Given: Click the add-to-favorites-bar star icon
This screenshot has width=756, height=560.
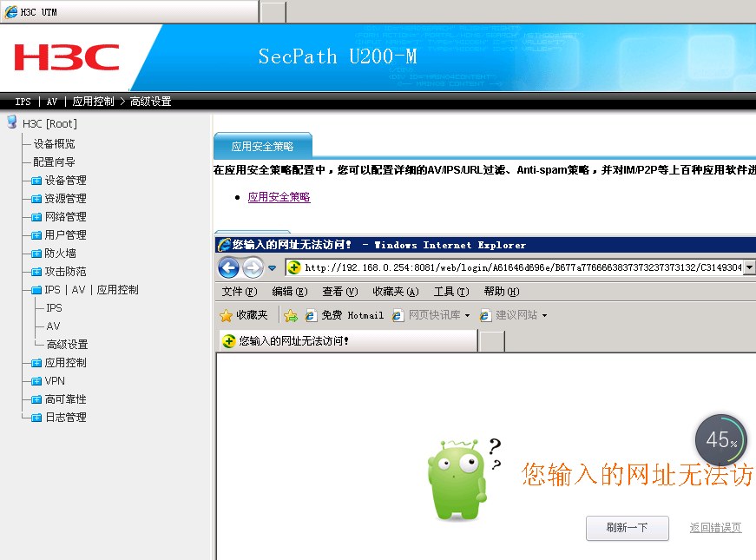Looking at the screenshot, I should pos(291,315).
